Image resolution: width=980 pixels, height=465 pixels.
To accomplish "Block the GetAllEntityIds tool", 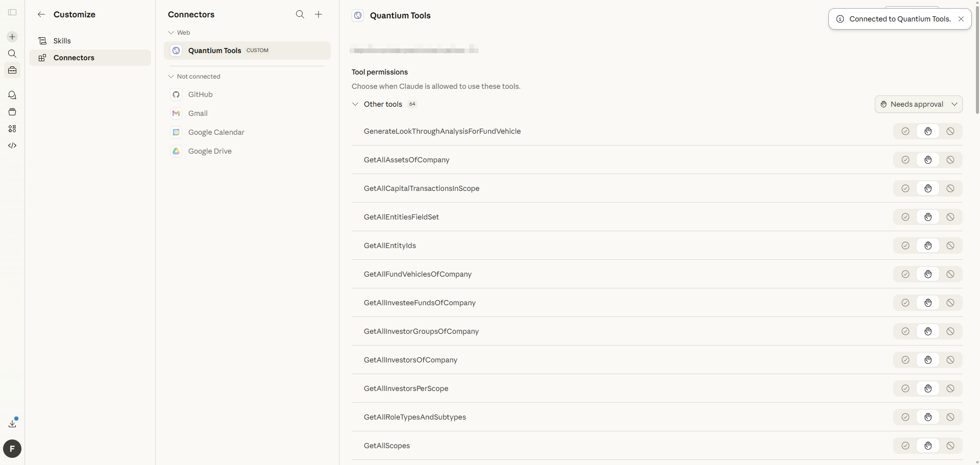I will tap(950, 246).
